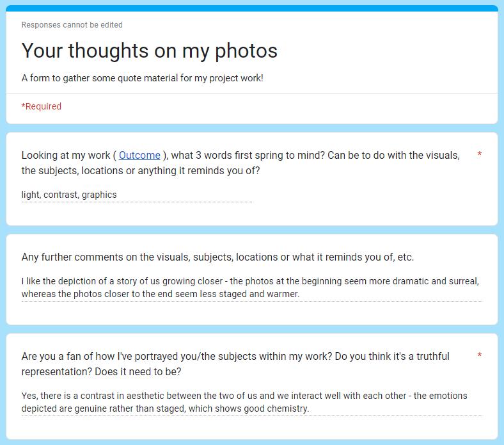Click the red asterisk beside the truthful representation question

point(479,355)
